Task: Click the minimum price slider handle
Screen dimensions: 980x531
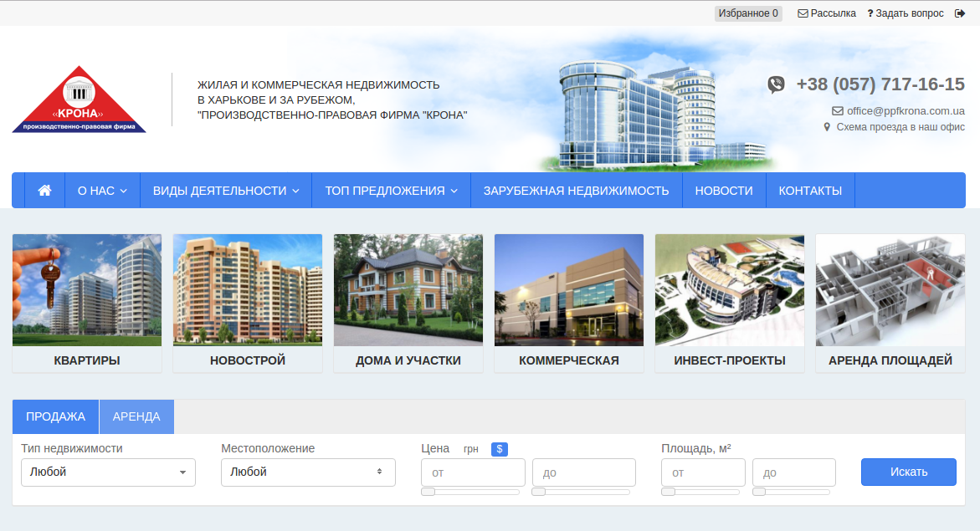Action: (428, 492)
